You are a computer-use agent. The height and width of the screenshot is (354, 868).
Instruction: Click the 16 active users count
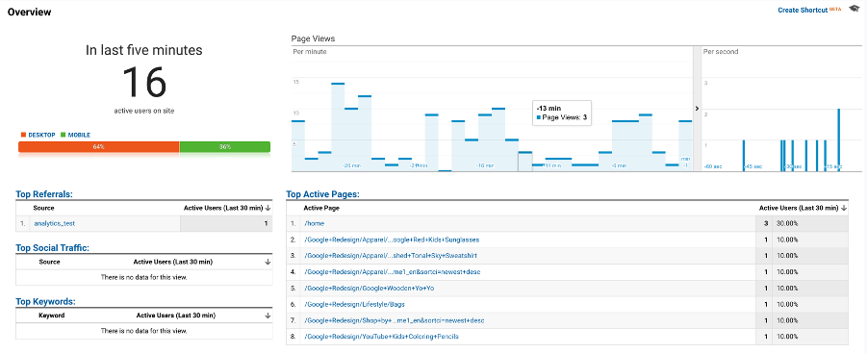pyautogui.click(x=144, y=82)
